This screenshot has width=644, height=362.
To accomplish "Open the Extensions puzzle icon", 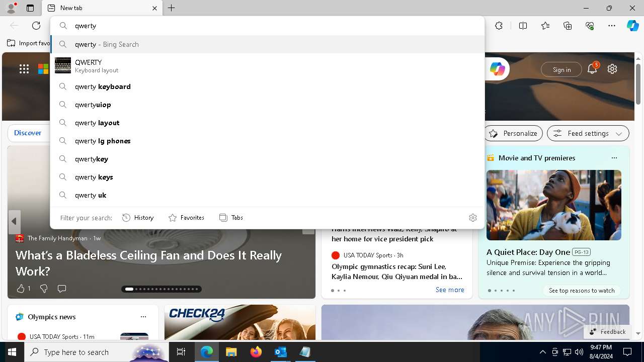I will [499, 26].
